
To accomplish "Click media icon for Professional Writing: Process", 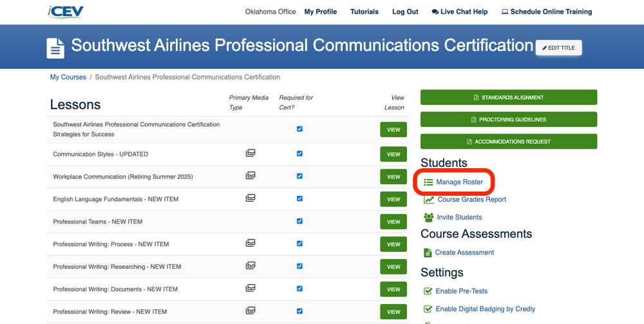I will (250, 243).
